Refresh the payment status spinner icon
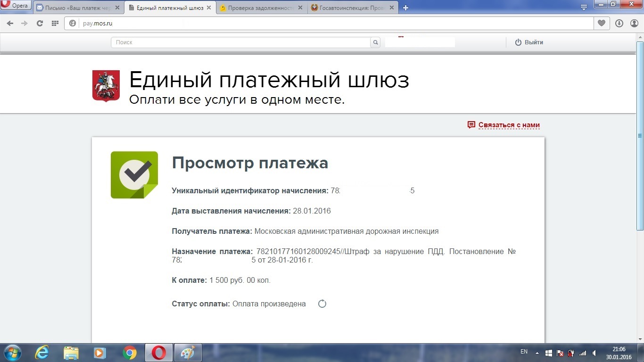Image resolution: width=644 pixels, height=362 pixels. 322,304
